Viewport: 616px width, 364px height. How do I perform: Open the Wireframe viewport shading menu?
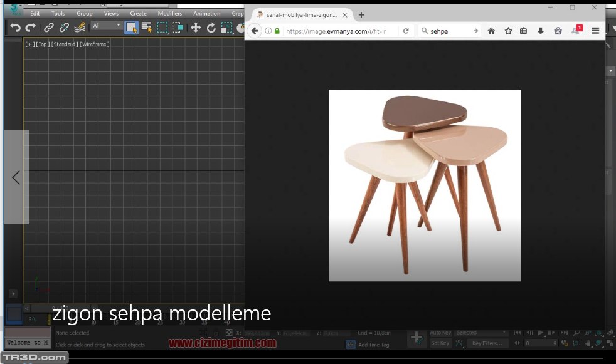[x=95, y=44]
